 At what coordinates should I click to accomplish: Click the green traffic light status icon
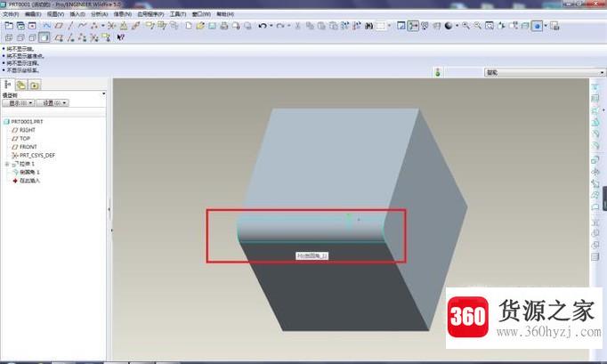click(438, 72)
